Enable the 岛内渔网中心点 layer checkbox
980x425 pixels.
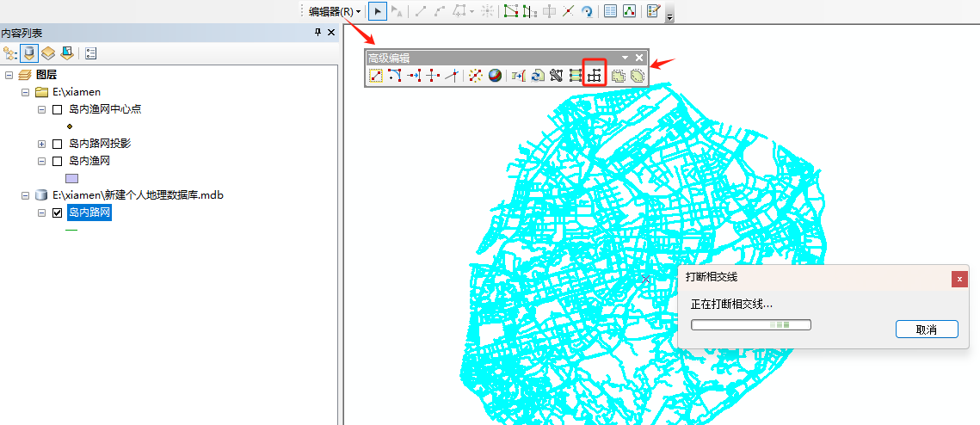click(x=58, y=109)
